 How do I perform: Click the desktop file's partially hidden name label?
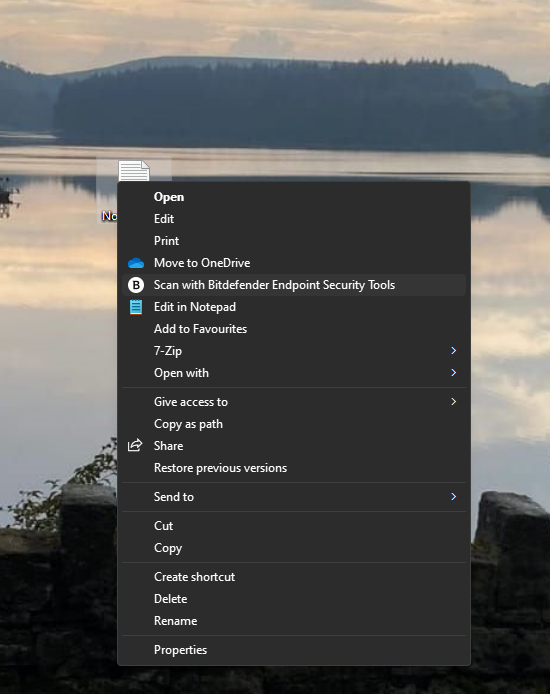(109, 216)
